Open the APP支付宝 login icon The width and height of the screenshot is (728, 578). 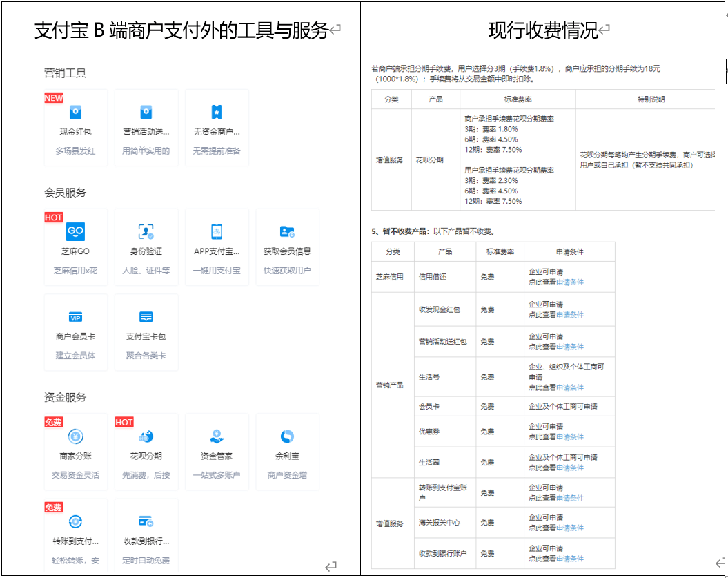[x=217, y=231]
